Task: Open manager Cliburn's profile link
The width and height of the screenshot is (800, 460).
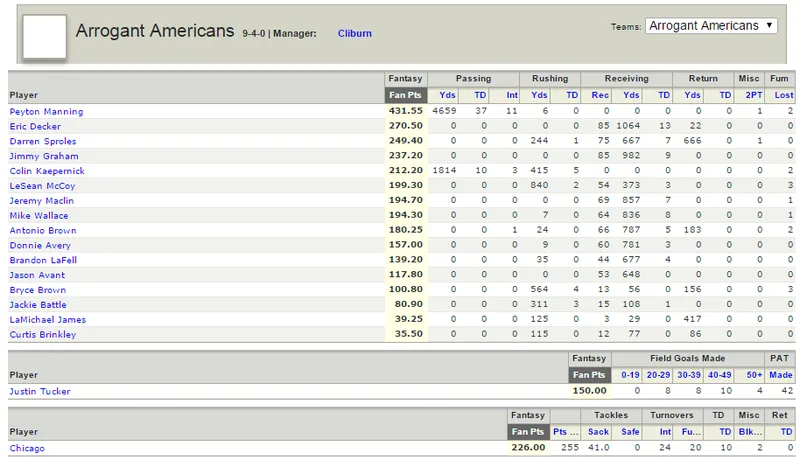Action: pyautogui.click(x=355, y=33)
